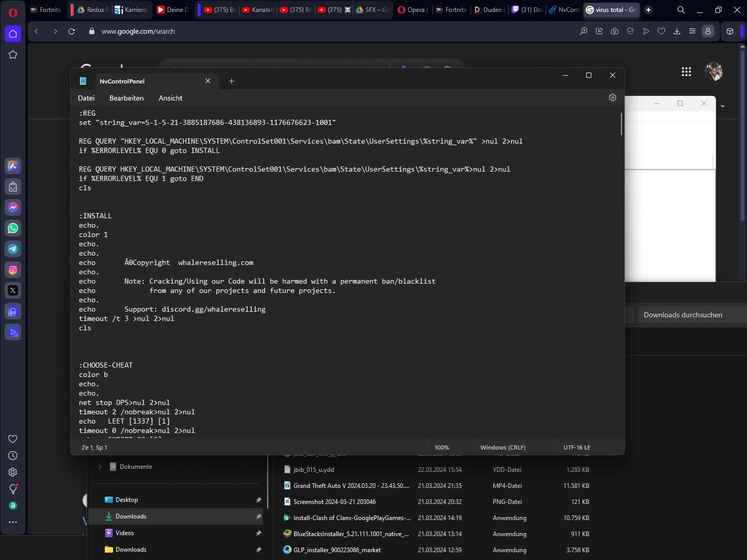
Task: Open the zoom level 100% selector
Action: click(x=441, y=447)
